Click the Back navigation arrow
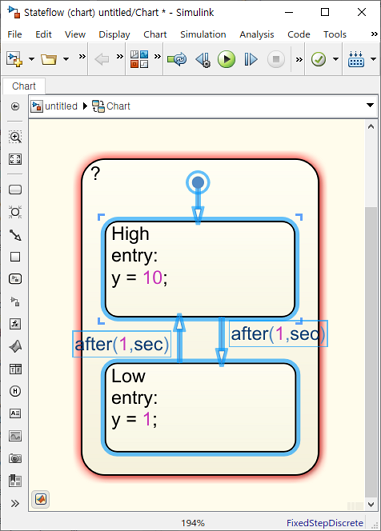 [102, 60]
